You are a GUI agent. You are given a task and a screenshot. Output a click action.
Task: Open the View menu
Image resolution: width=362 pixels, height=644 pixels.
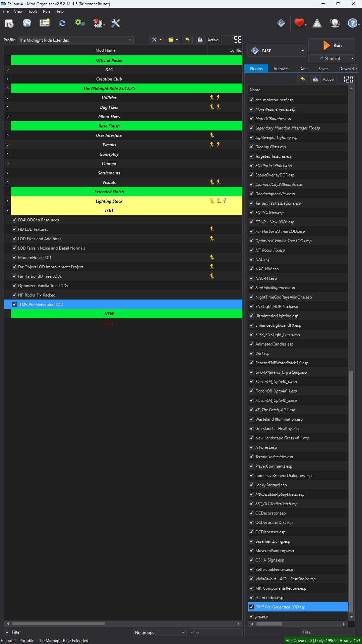click(x=18, y=11)
